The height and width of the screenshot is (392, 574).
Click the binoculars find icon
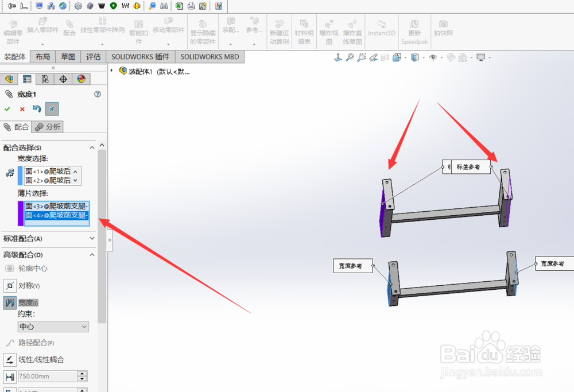164,6
